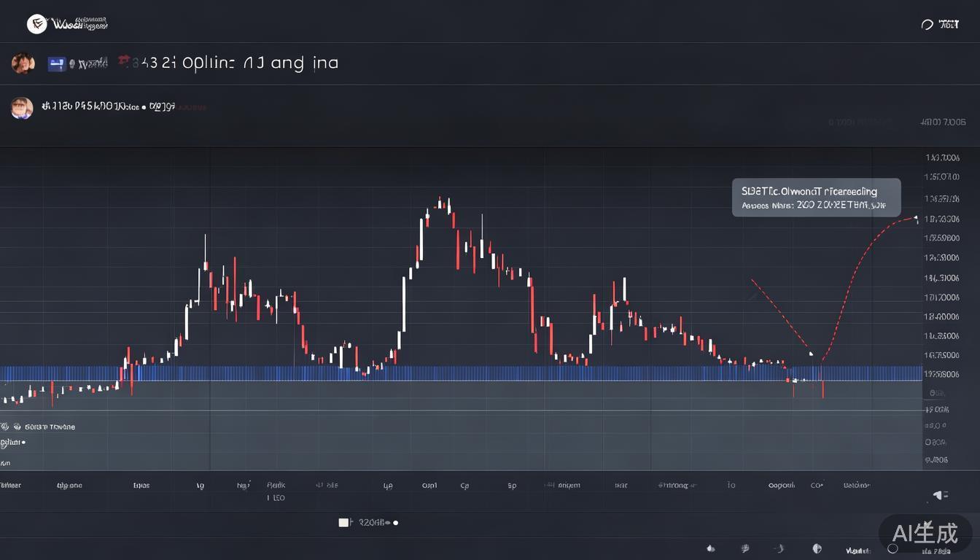Viewport: 980px width, 560px height.
Task: Select the blue chat badge beside the username
Action: point(57,64)
